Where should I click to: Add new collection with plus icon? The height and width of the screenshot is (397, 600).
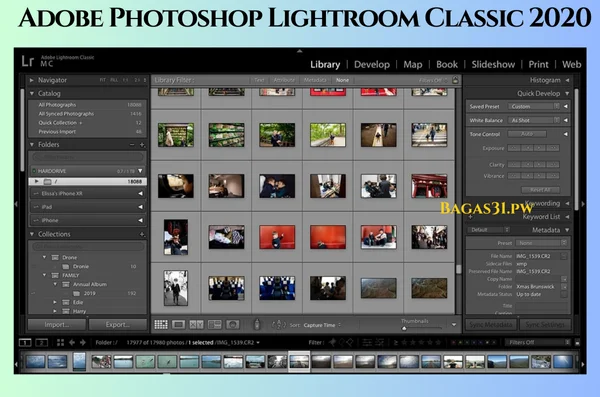[142, 234]
